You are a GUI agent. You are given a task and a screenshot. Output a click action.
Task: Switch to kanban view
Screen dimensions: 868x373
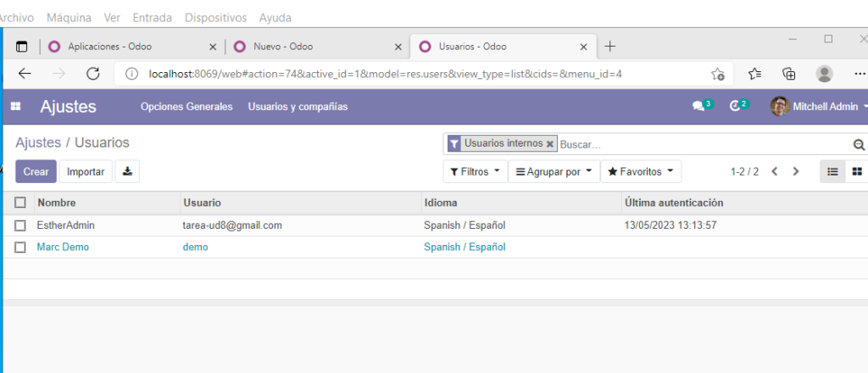point(856,171)
